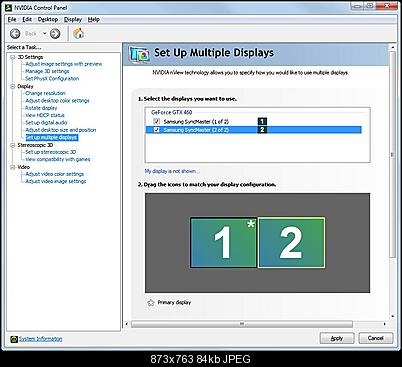Open the Desktop menu
The width and height of the screenshot is (402, 367).
coord(48,19)
